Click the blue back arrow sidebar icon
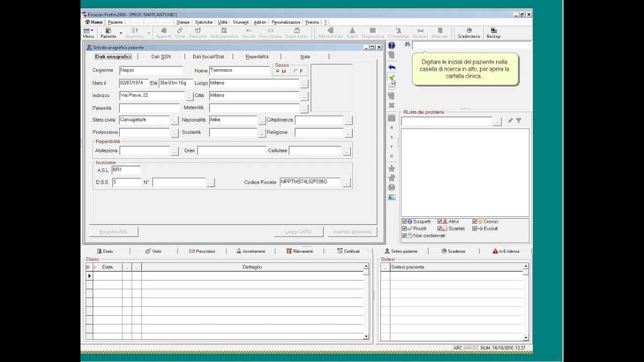 (391, 67)
